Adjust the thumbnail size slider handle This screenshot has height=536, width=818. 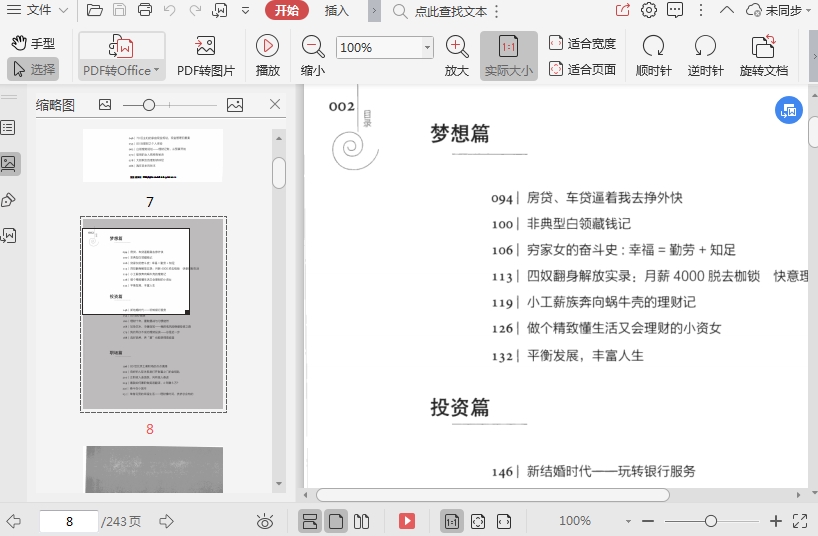[149, 105]
